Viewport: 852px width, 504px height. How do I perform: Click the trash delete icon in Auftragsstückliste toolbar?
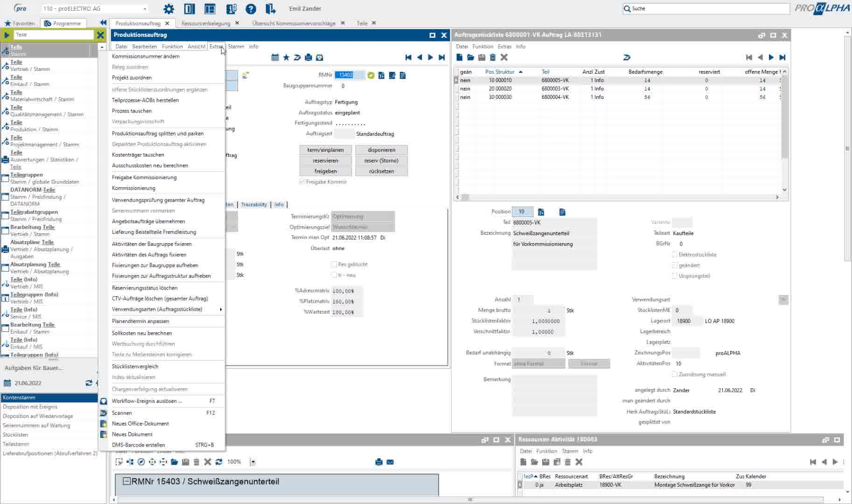coord(493,57)
